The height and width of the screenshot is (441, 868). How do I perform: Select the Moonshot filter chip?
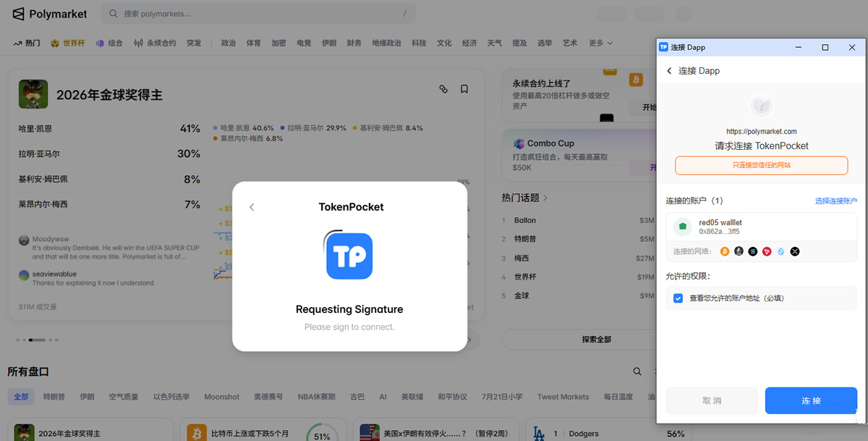tap(221, 397)
